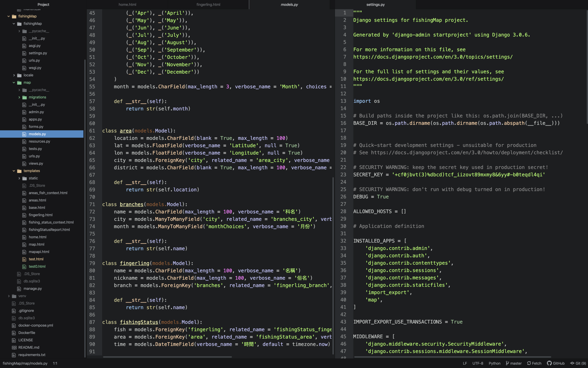Switch to the fingerling.html tab
The width and height of the screenshot is (588, 368).
[208, 4]
